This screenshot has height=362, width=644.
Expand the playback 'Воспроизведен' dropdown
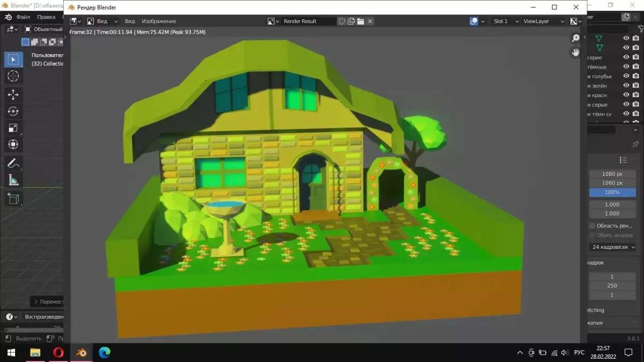[43, 317]
